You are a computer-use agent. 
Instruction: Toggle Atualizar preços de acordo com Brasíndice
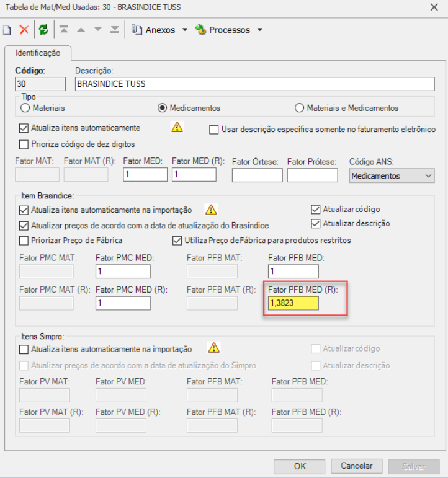pos(24,226)
